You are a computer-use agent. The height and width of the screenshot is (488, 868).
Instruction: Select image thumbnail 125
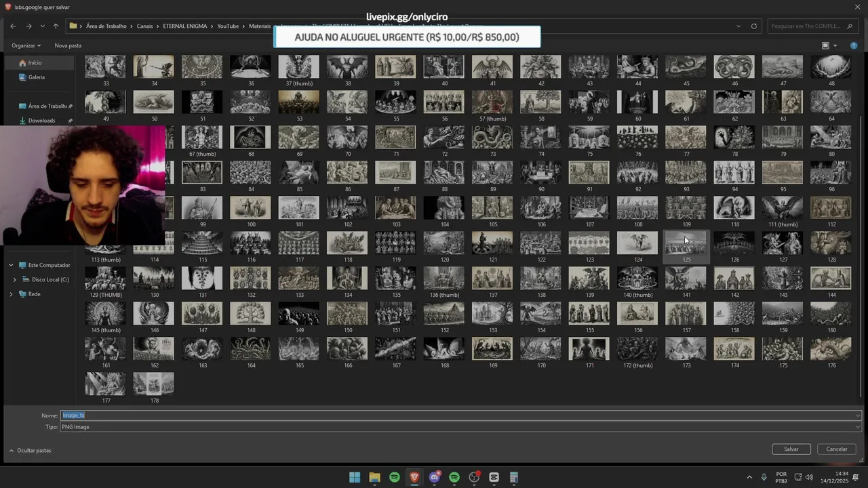686,247
